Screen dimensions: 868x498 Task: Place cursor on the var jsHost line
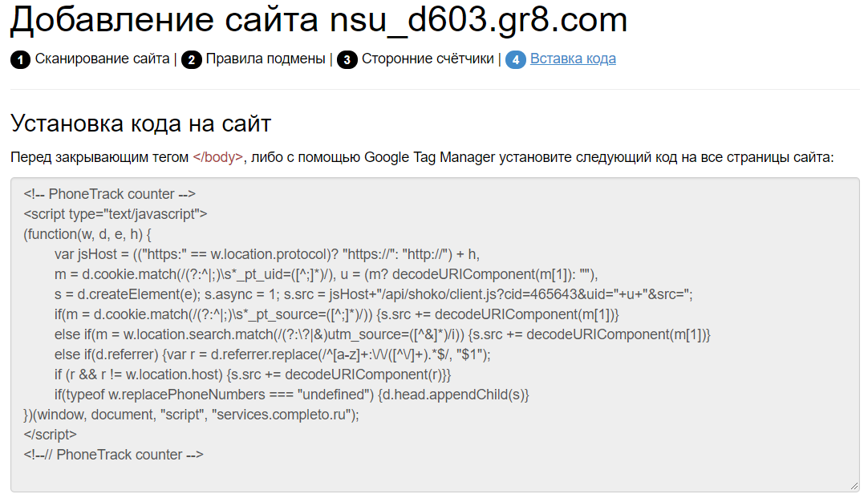[266, 254]
